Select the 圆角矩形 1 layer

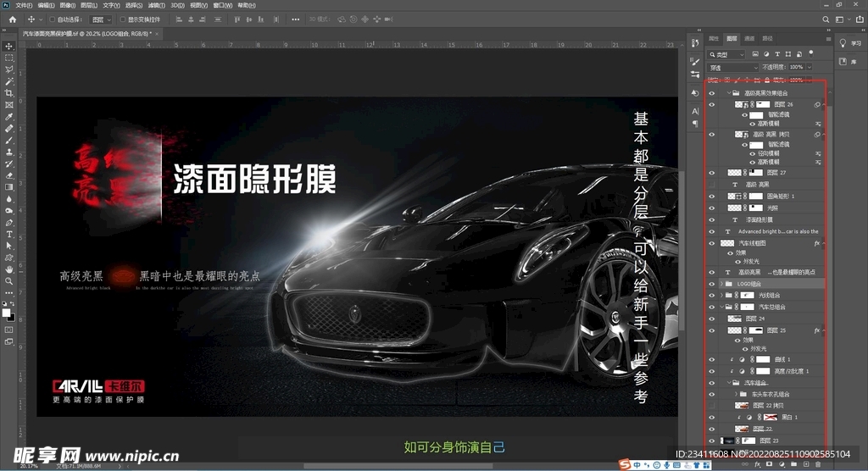point(765,196)
